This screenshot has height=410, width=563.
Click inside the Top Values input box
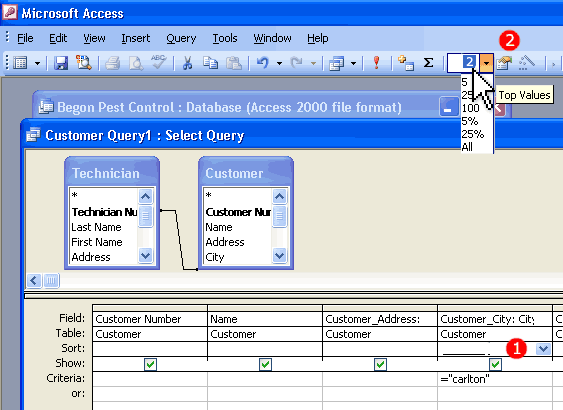(463, 63)
